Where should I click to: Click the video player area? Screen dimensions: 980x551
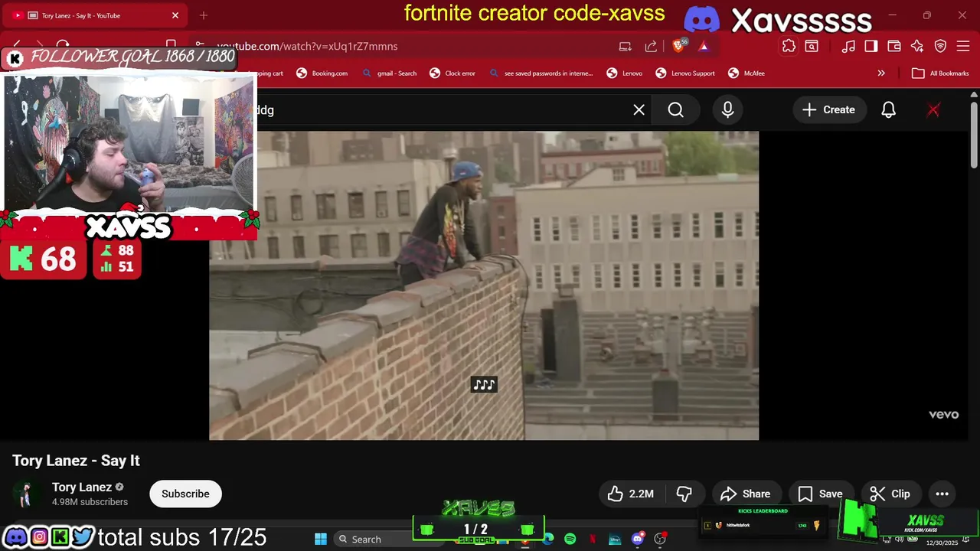(484, 285)
